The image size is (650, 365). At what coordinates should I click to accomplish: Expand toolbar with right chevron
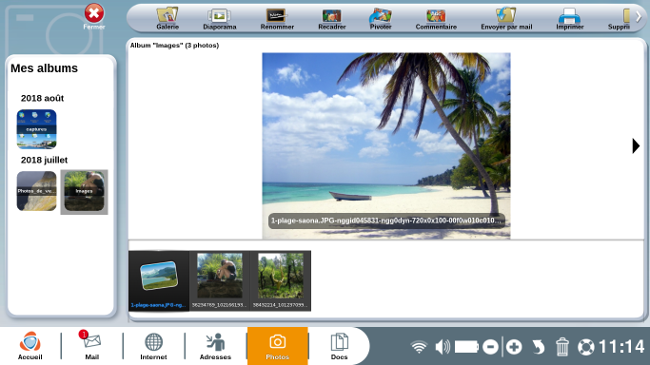639,17
